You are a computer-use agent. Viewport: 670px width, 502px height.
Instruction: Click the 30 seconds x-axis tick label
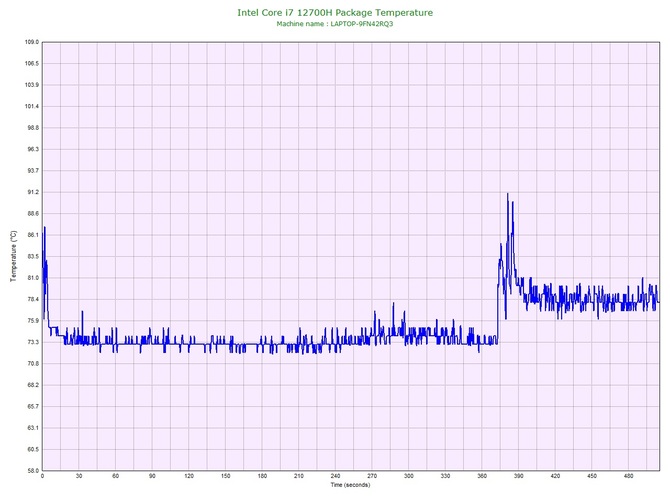(79, 476)
